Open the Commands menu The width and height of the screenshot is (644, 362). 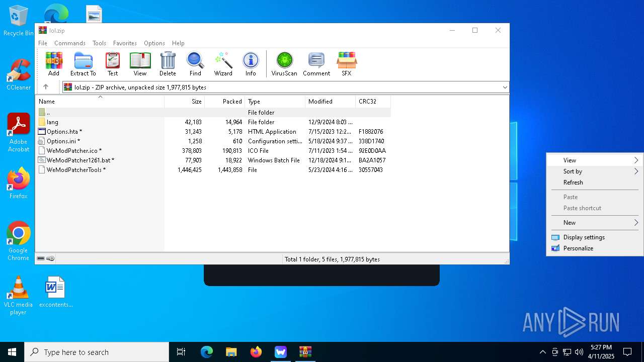70,43
